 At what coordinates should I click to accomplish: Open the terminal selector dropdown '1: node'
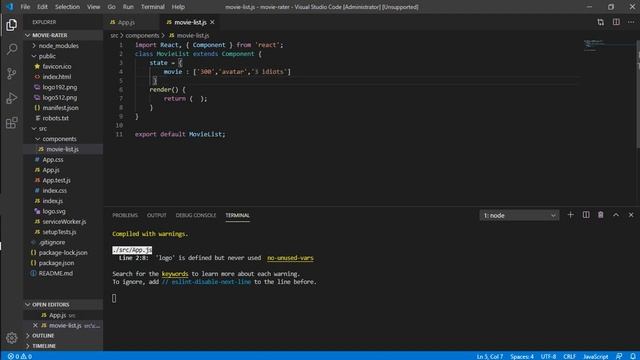(519, 215)
